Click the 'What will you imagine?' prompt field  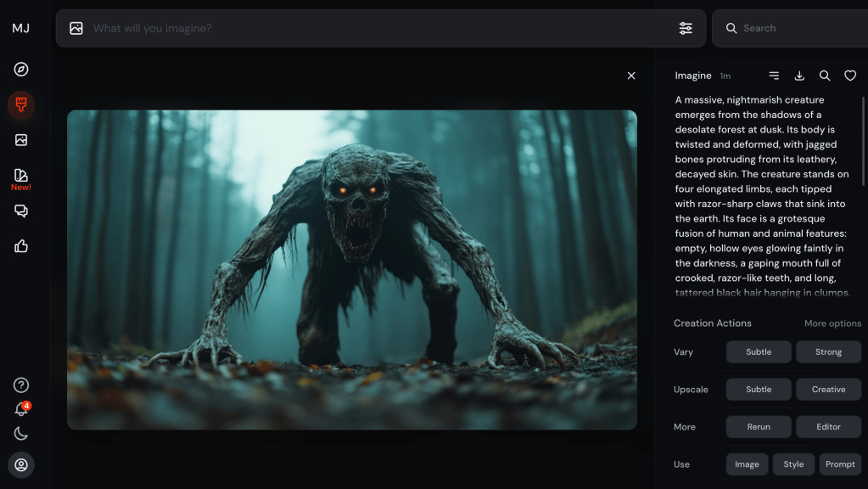coord(373,28)
